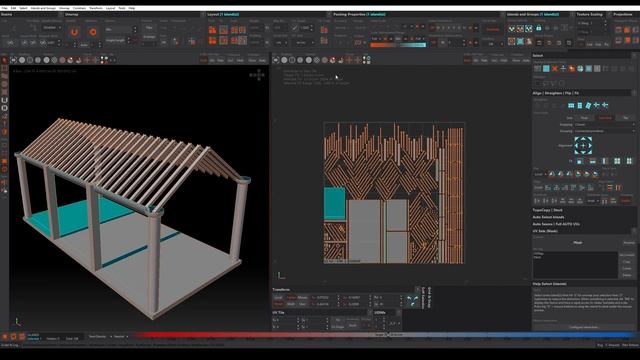Click the rotate arrows icon in Transform panel
Image resolution: width=640 pixels, height=360 pixels.
point(412,301)
